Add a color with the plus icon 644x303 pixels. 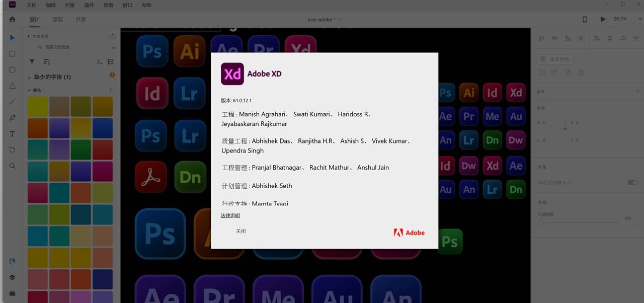pyautogui.click(x=111, y=90)
